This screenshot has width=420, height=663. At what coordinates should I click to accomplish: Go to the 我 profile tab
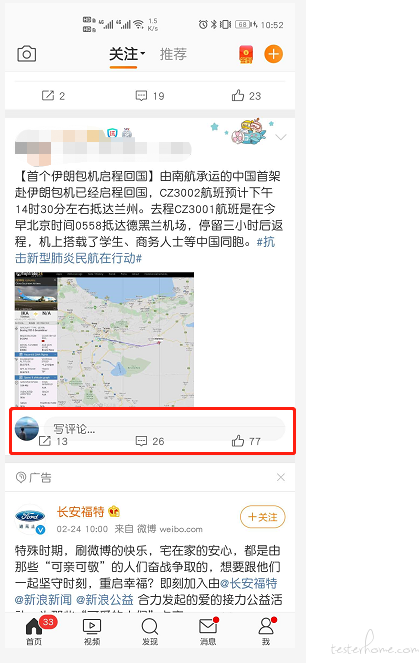click(266, 632)
